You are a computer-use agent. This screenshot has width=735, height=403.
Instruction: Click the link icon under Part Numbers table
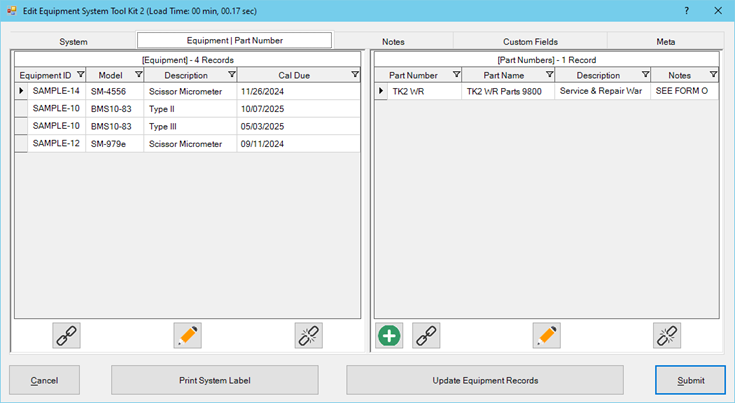pyautogui.click(x=426, y=336)
